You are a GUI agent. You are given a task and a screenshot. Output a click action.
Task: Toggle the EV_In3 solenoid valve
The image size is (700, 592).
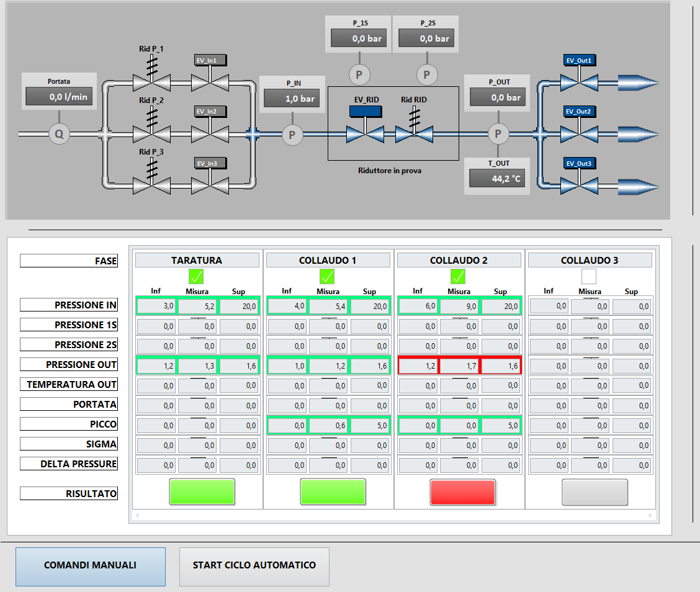210,186
